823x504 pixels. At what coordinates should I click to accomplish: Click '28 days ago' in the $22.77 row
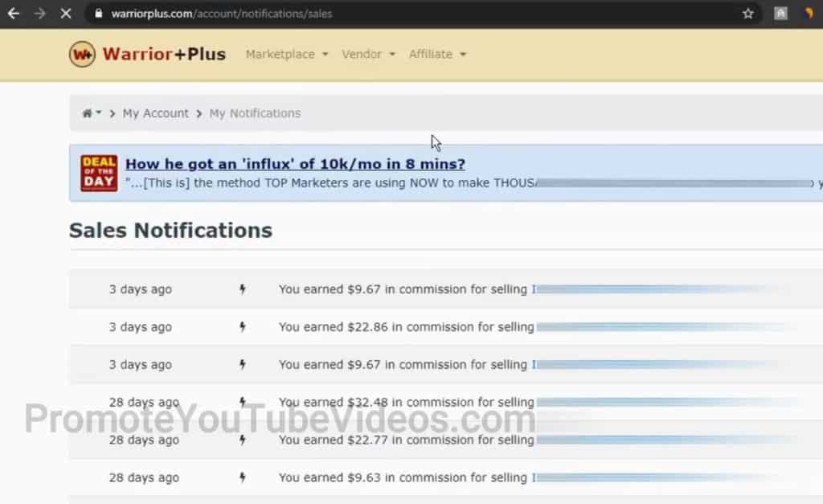coord(144,440)
